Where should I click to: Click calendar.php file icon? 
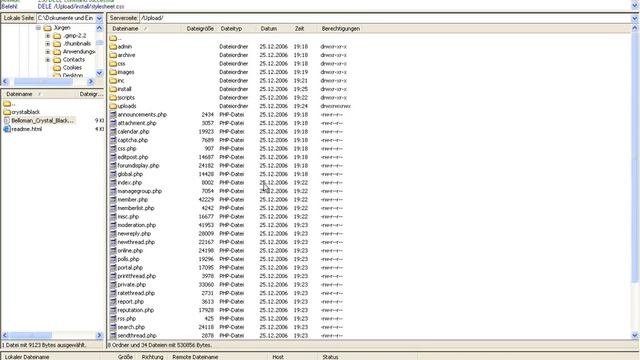[113, 132]
